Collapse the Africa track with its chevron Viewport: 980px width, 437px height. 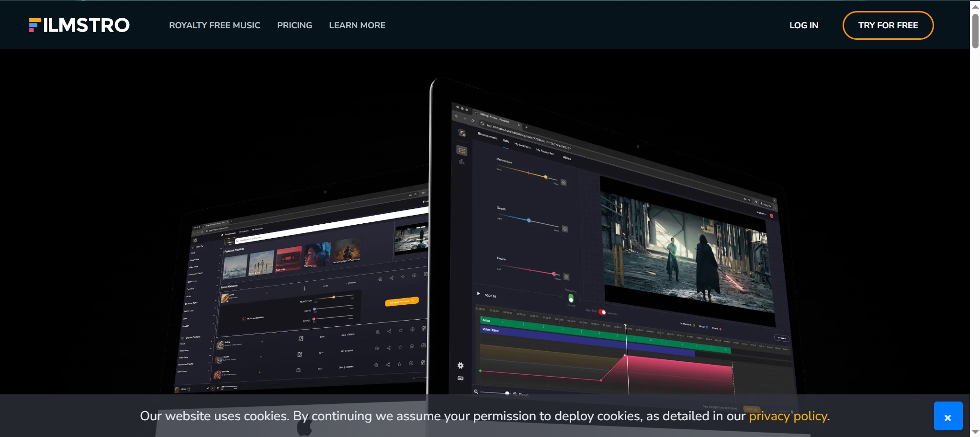[x=266, y=293]
